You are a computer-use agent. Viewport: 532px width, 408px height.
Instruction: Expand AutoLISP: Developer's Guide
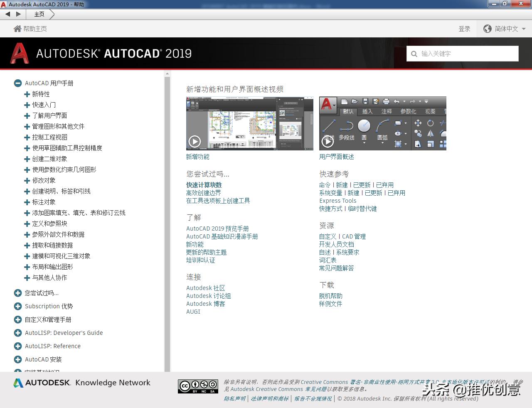[17, 333]
